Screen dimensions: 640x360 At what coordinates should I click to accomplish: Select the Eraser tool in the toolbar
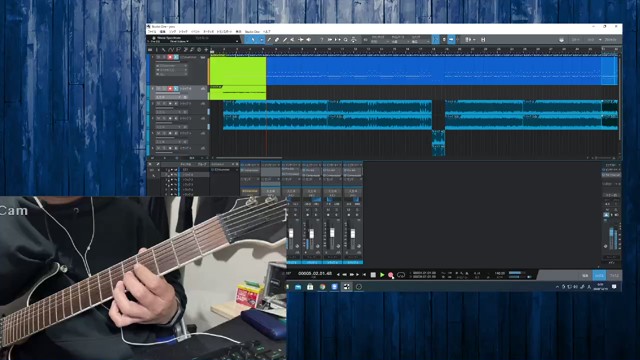click(x=276, y=40)
